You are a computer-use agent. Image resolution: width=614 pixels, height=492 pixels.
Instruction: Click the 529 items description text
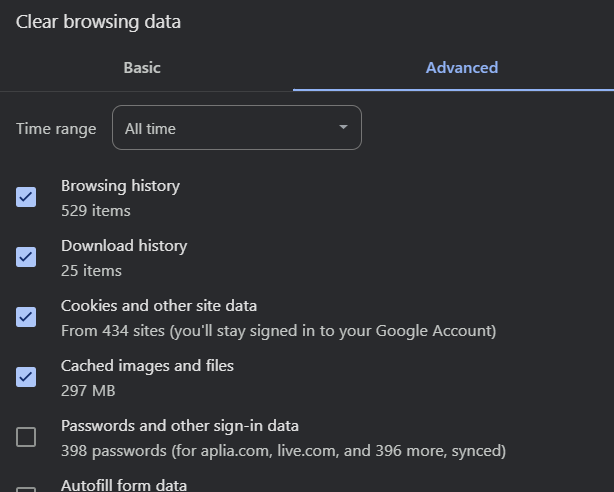[x=96, y=211]
